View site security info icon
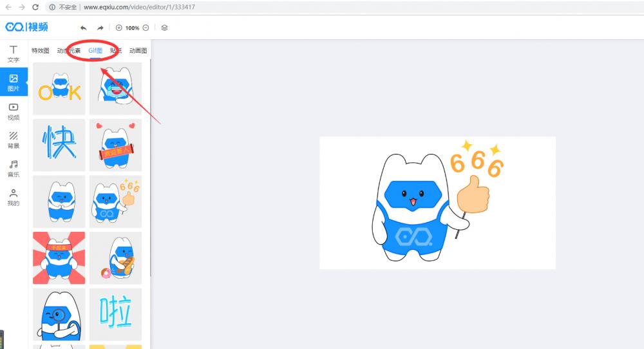The width and height of the screenshot is (644, 349). coord(52,7)
